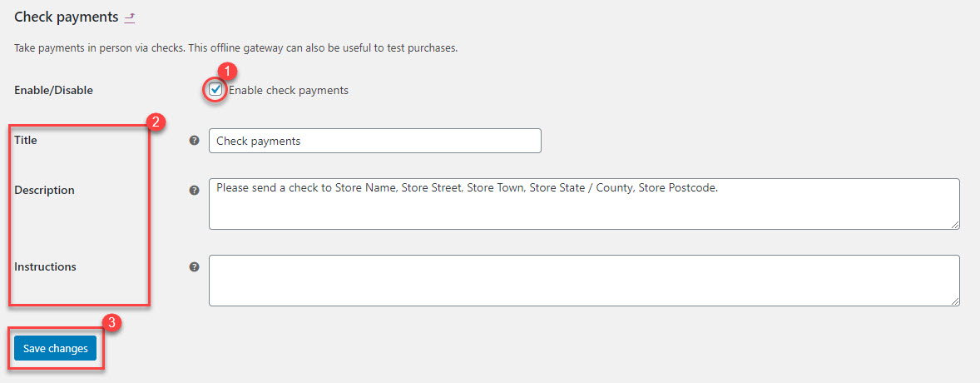Image resolution: width=980 pixels, height=383 pixels.
Task: Click the Check payments section heading
Action: click(x=66, y=17)
